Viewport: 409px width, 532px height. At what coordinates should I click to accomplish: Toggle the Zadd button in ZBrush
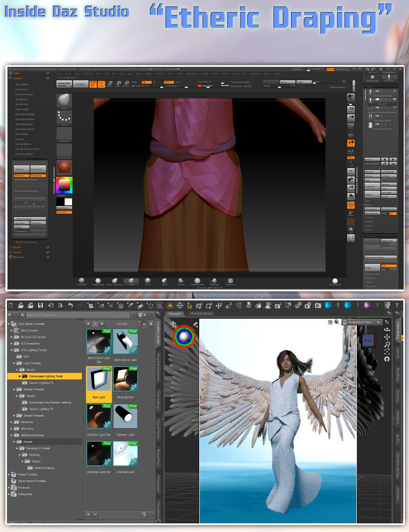pyautogui.click(x=169, y=82)
